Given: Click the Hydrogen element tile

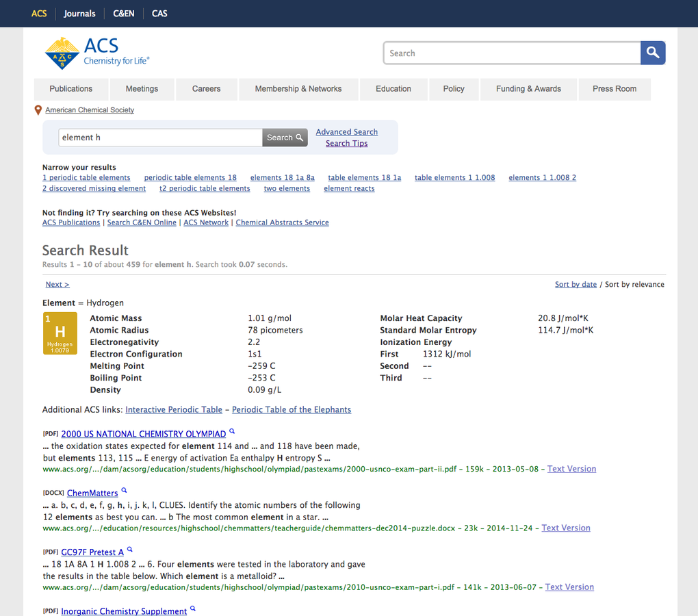Looking at the screenshot, I should click(x=60, y=333).
